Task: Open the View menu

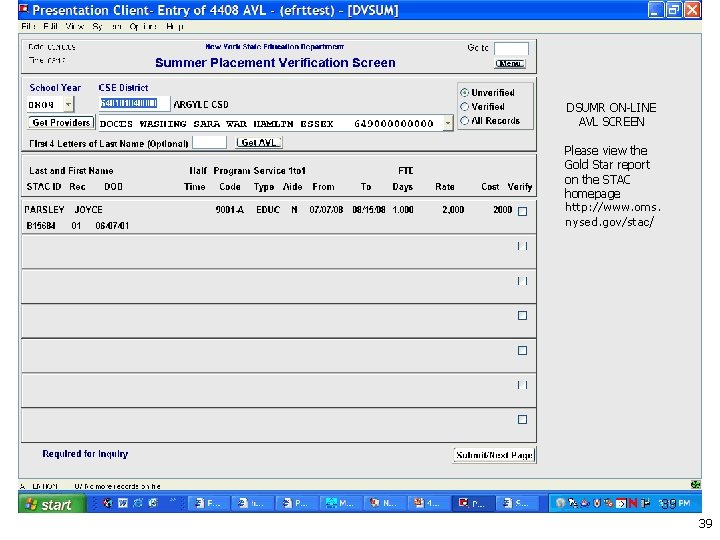Action: 74,27
